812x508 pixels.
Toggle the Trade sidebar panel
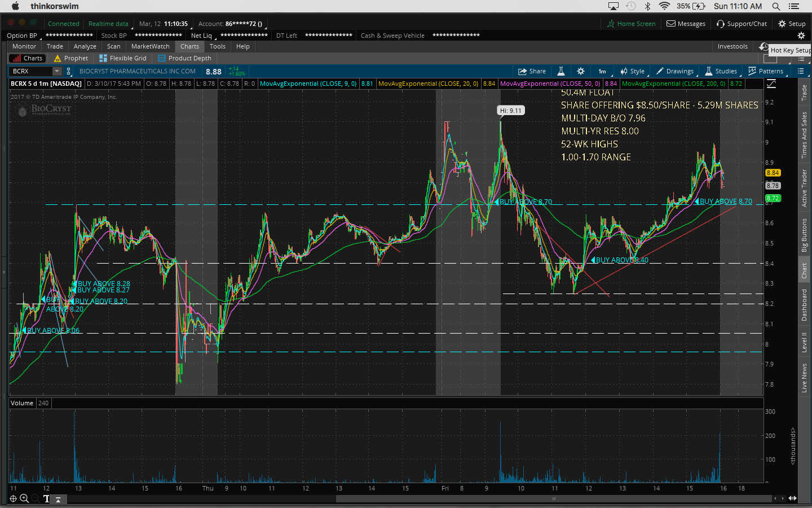click(x=804, y=93)
